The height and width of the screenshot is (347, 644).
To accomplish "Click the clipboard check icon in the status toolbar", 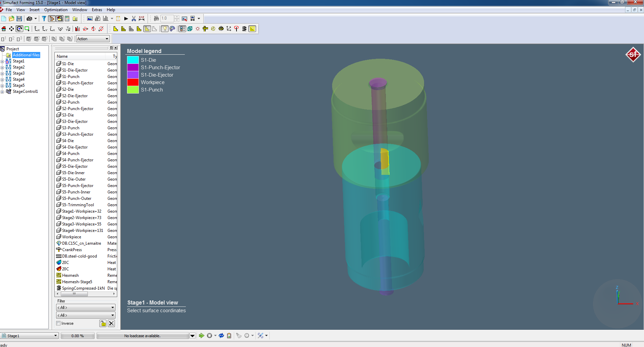I will click(229, 336).
